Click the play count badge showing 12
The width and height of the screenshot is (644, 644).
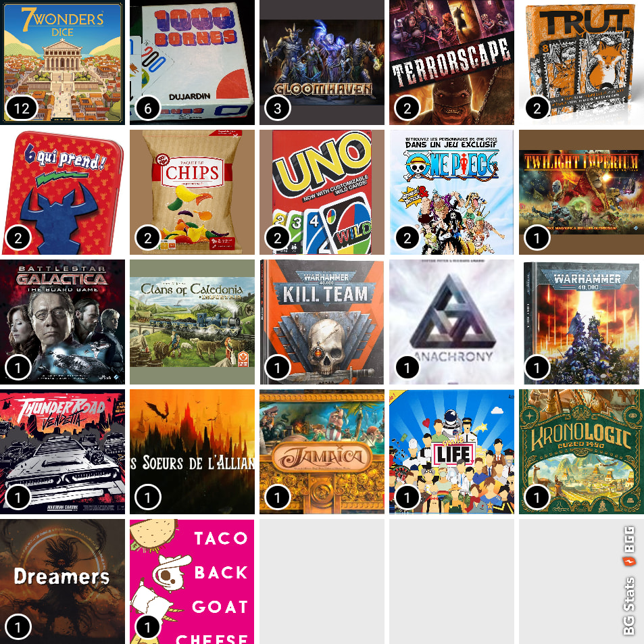coord(22,108)
